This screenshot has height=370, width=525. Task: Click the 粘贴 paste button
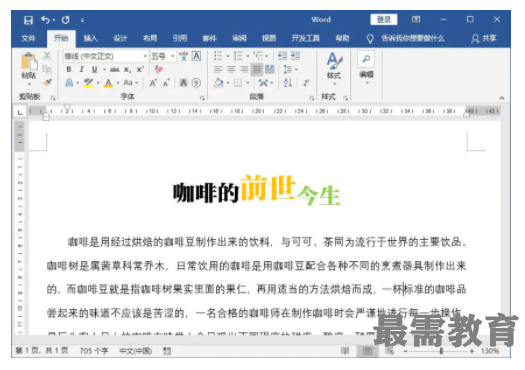(x=29, y=69)
